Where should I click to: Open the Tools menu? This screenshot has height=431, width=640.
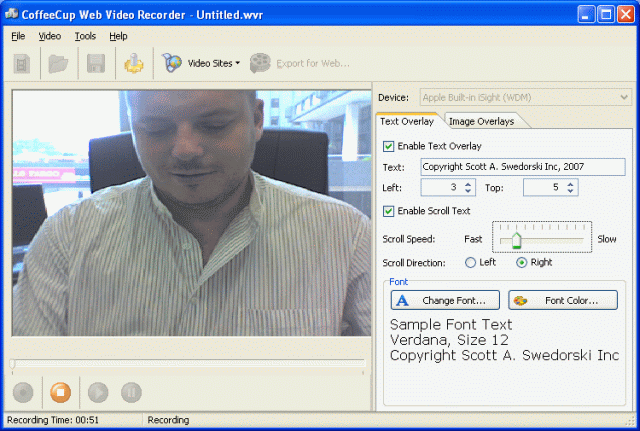tap(85, 36)
